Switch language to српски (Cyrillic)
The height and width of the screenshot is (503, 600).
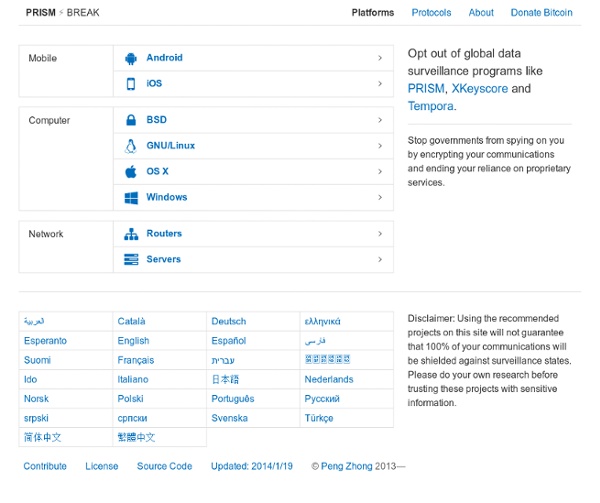pyautogui.click(x=132, y=419)
